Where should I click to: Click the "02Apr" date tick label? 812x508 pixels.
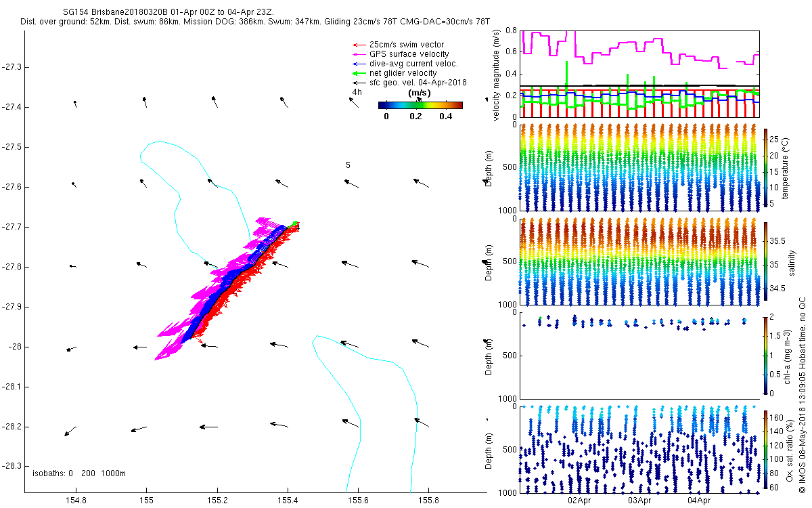point(580,501)
